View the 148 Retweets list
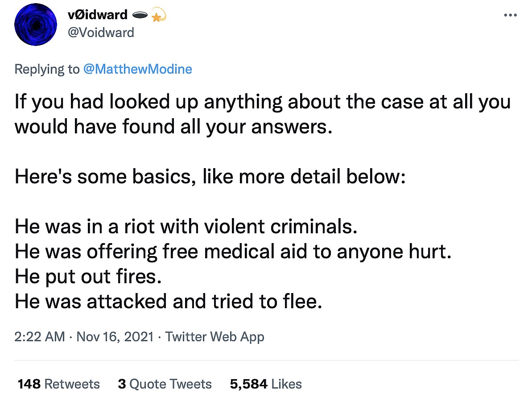The width and height of the screenshot is (532, 405). pos(59,384)
